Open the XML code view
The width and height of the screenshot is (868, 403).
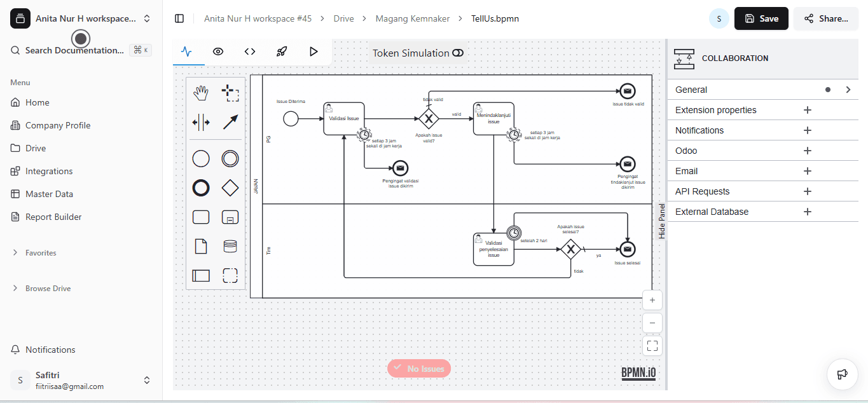pos(250,51)
